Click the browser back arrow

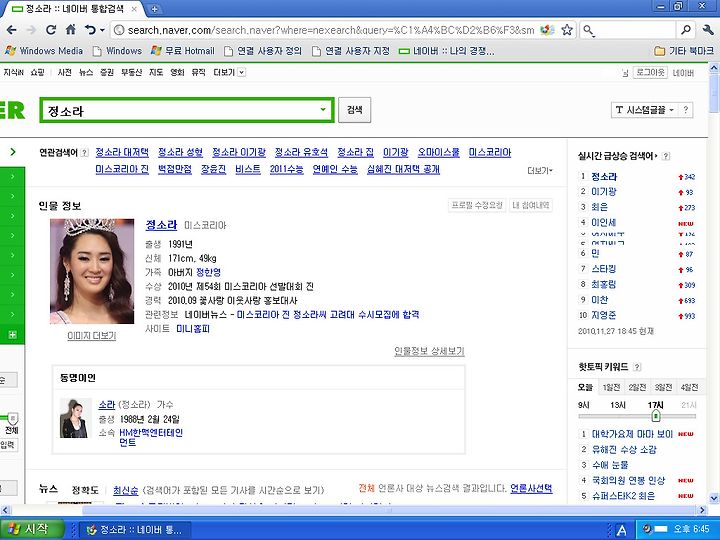click(x=12, y=30)
